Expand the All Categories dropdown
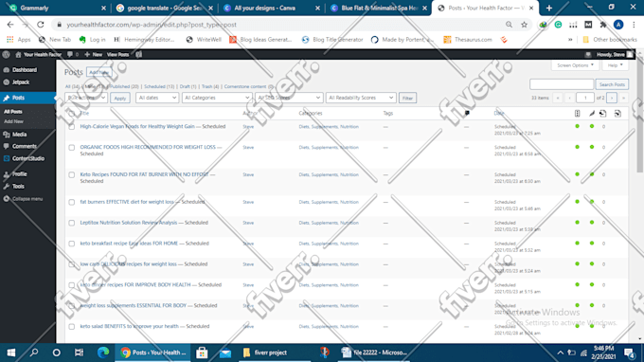This screenshot has height=362, width=644. point(217,98)
